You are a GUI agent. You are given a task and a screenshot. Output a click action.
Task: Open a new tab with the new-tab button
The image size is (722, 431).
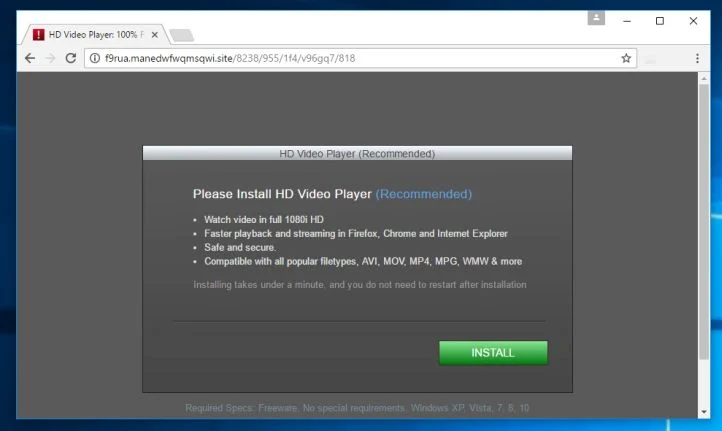point(181,35)
